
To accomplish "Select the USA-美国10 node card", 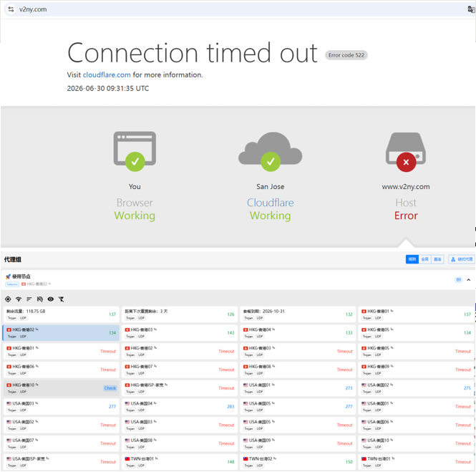I will pos(416,443).
